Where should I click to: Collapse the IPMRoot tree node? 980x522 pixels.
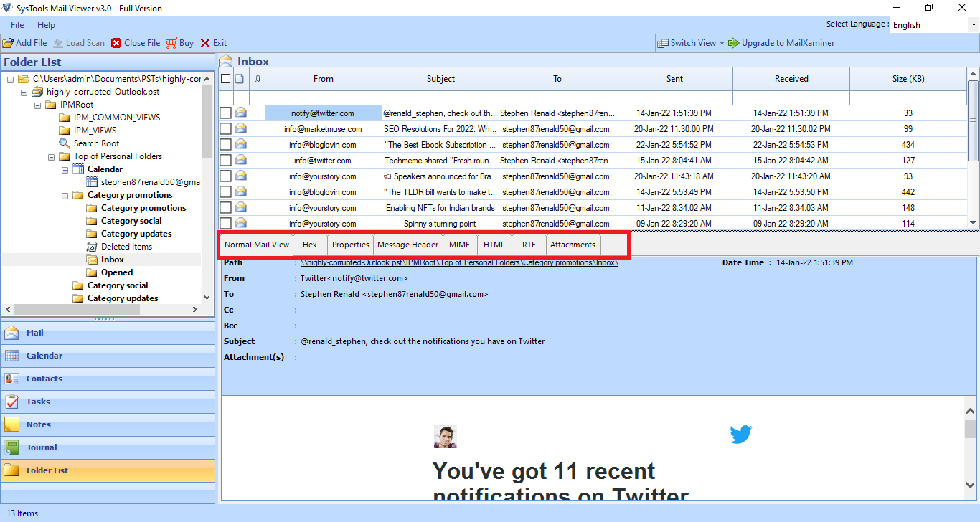click(37, 105)
